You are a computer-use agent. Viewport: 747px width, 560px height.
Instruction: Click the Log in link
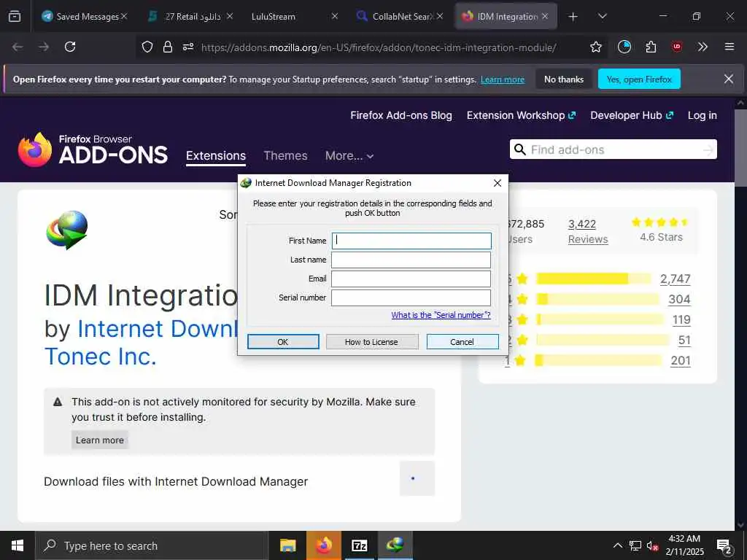[702, 115]
